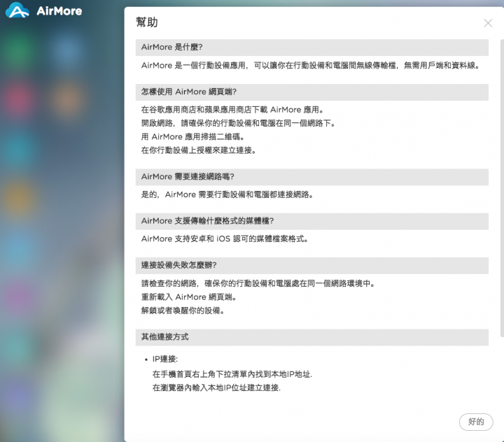Click the 好的 confirmation button

point(476,422)
